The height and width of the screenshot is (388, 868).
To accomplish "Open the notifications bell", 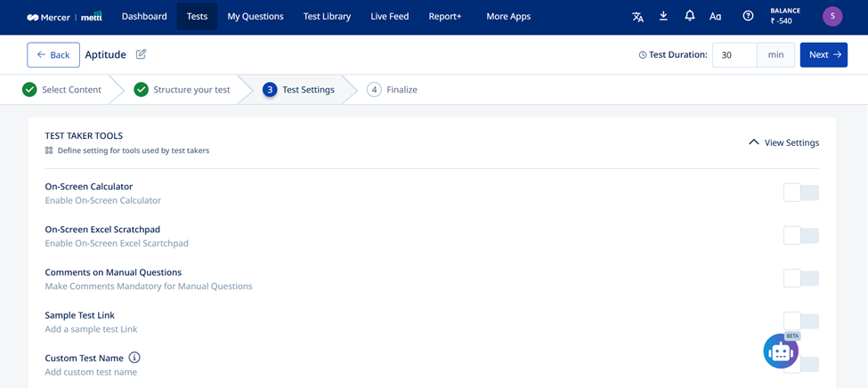I will tap(689, 16).
